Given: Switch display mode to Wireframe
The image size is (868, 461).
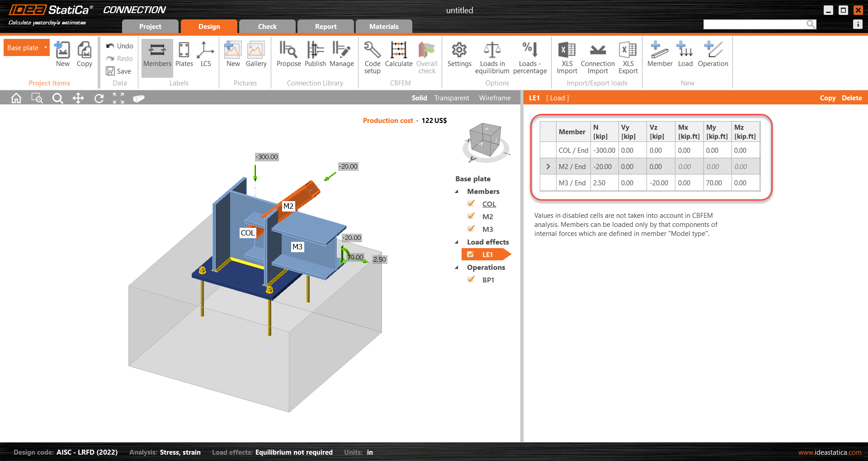Looking at the screenshot, I should tap(495, 98).
